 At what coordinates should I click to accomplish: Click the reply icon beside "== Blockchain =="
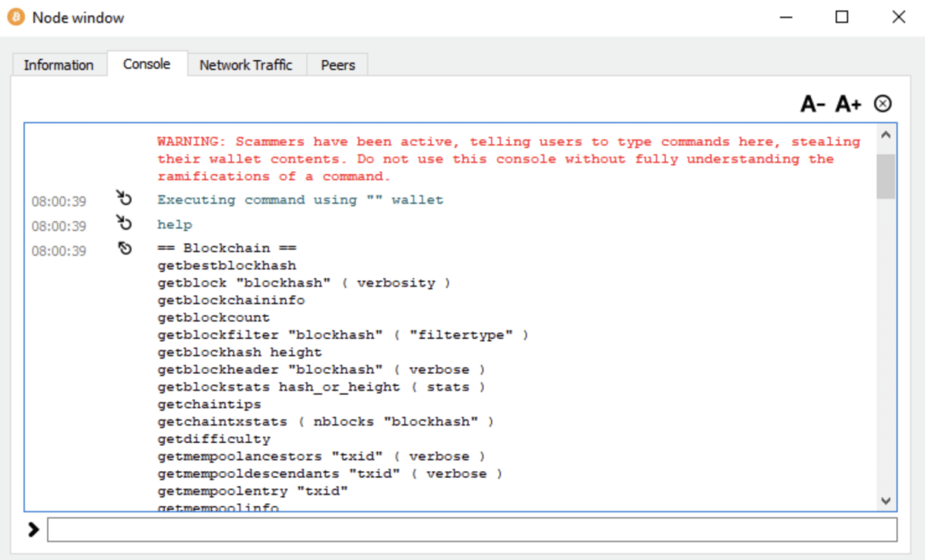click(124, 249)
